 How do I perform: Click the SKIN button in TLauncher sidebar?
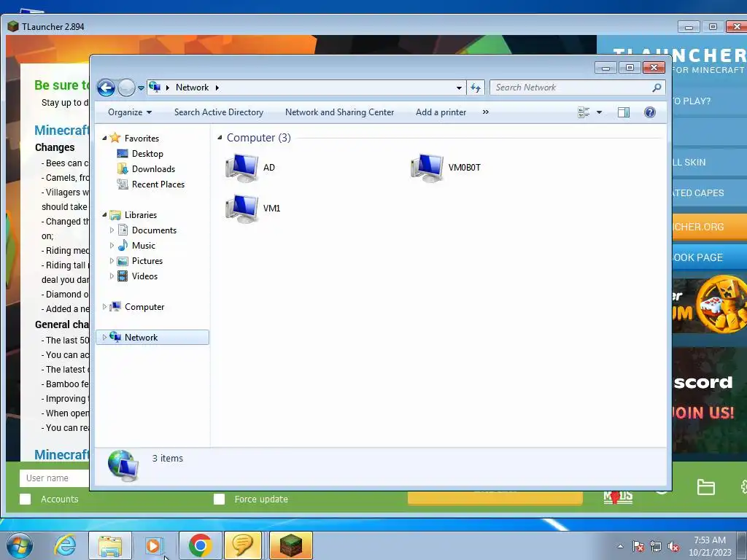(709, 162)
